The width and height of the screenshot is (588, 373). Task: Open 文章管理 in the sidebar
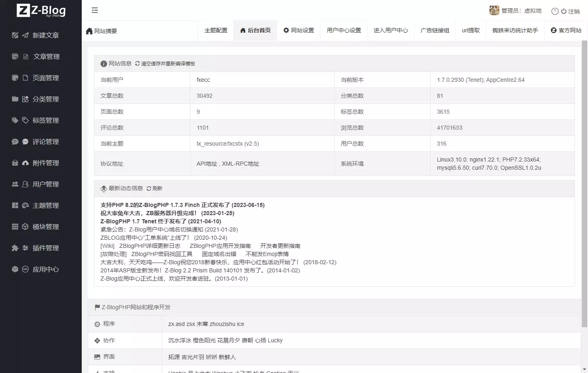41,56
